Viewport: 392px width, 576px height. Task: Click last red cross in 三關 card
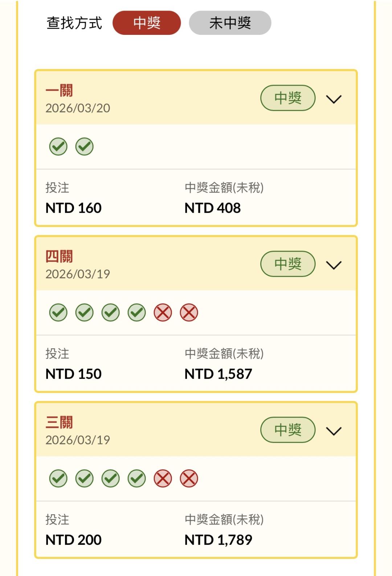[x=189, y=479]
